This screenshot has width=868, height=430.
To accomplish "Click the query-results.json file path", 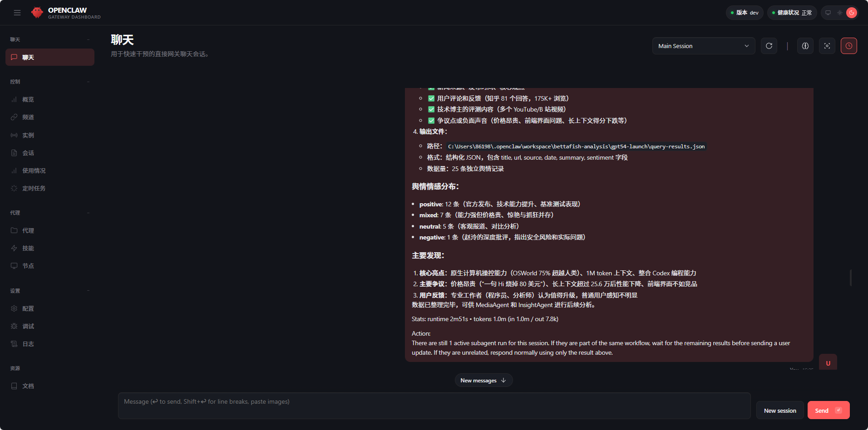I will pyautogui.click(x=576, y=147).
